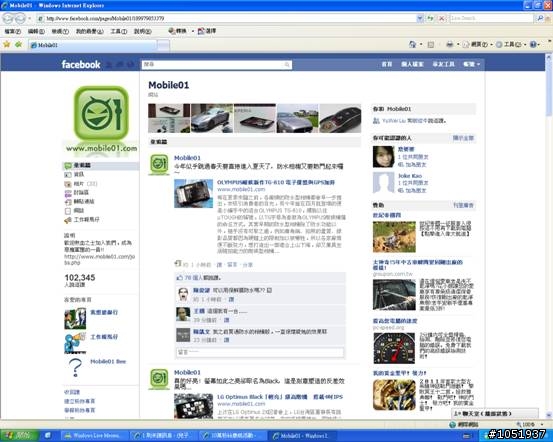This screenshot has width=553, height=442.
Task: Click the IE refresh button
Action: click(x=430, y=18)
